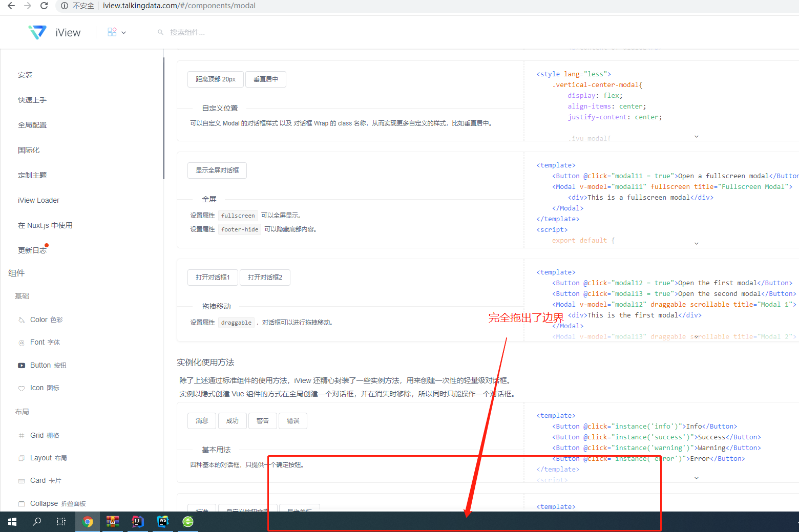Screen dimensions: 799x532
Task: Click the 显示全屏对话框 button
Action: point(217,170)
